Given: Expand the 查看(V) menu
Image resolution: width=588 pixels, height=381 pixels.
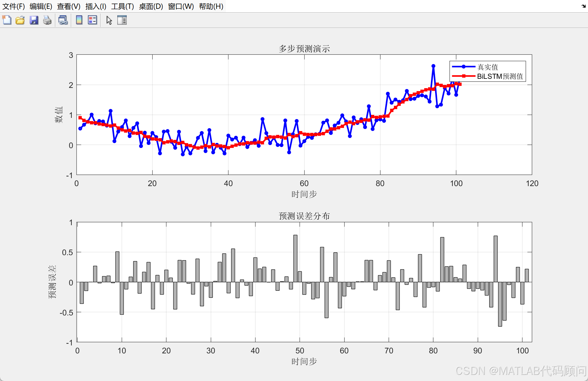Looking at the screenshot, I should [x=69, y=6].
